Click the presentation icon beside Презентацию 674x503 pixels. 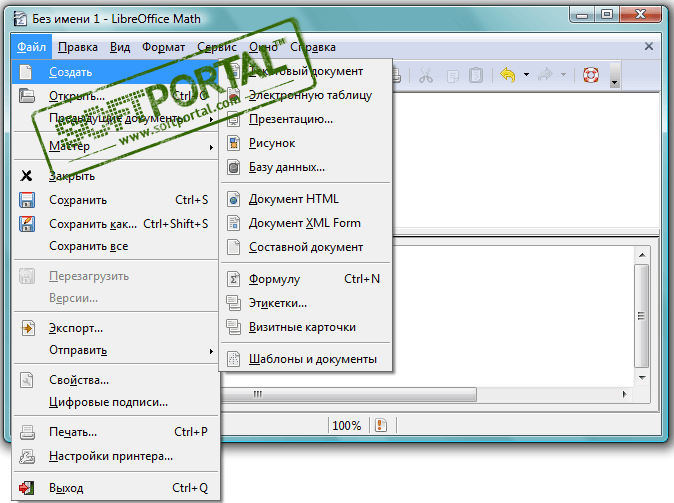(x=233, y=120)
